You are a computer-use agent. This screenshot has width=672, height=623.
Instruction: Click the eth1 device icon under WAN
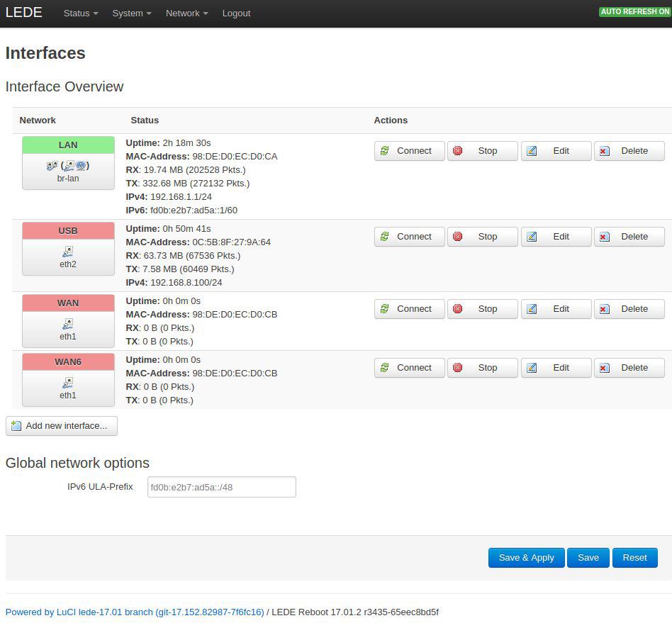68,324
